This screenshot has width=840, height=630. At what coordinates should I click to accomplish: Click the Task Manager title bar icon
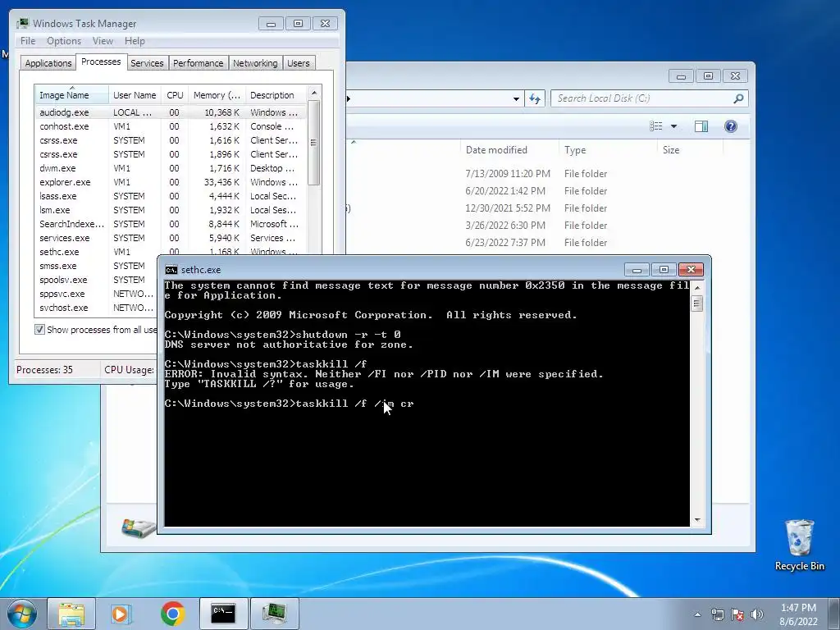click(x=22, y=24)
